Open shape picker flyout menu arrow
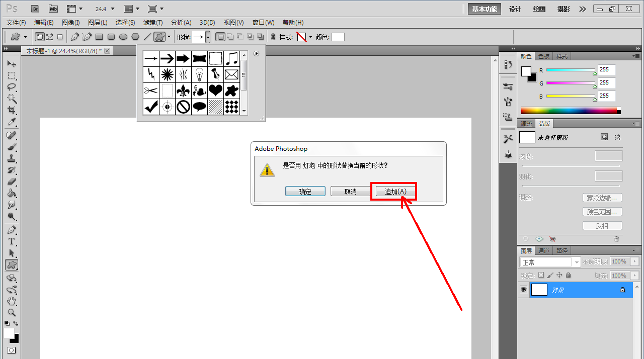The image size is (644, 359). pos(257,53)
